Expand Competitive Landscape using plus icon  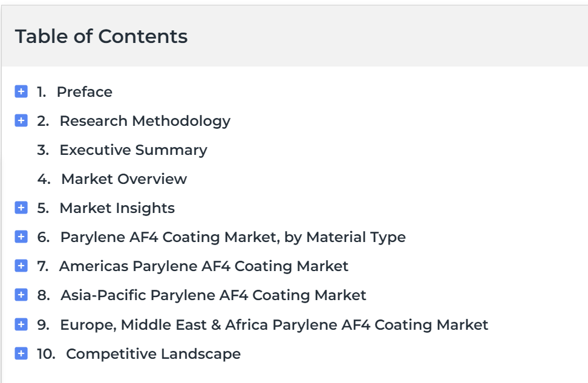coord(21,353)
